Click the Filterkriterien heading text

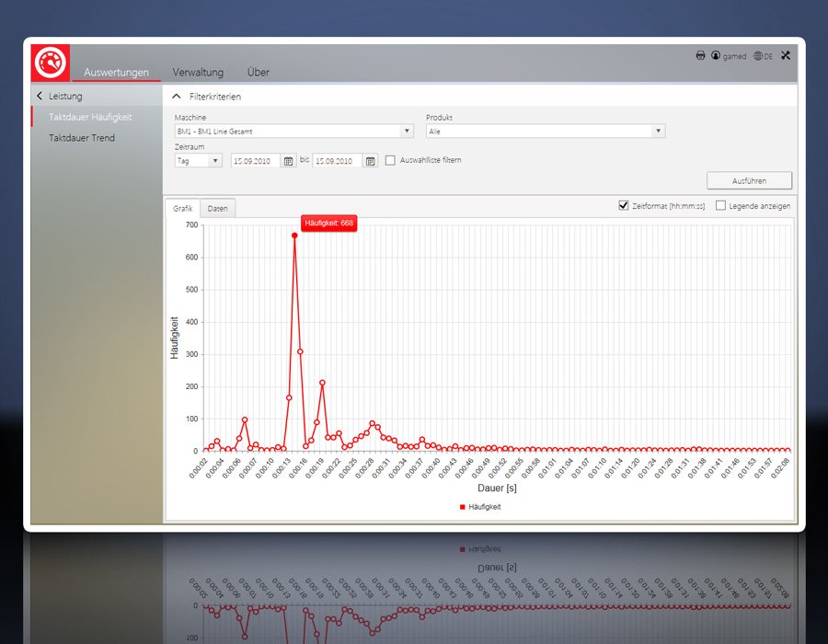point(215,97)
